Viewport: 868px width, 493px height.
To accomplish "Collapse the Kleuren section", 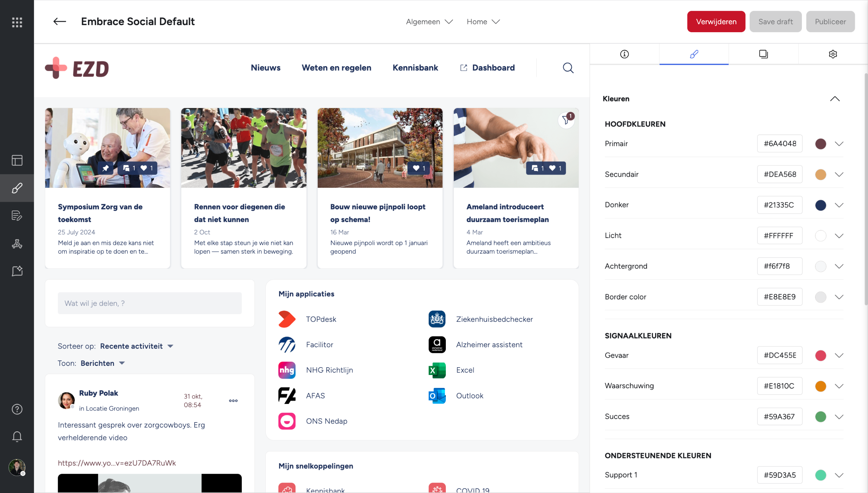I will 835,99.
